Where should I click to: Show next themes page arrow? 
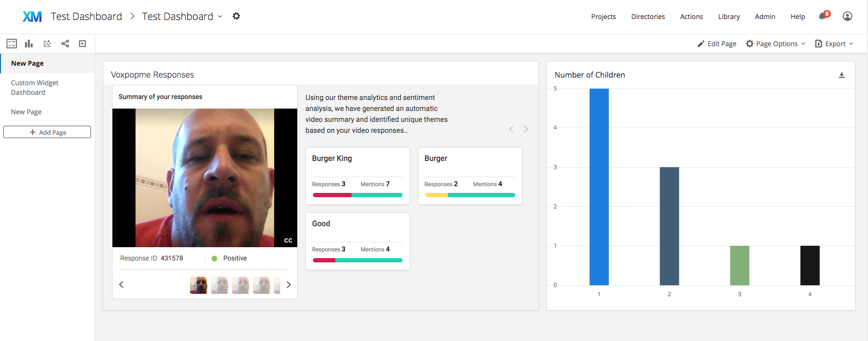tap(526, 129)
